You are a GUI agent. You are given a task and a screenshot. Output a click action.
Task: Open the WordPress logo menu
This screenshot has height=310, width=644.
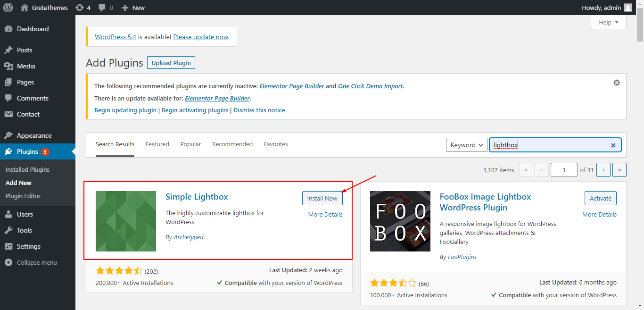pyautogui.click(x=8, y=8)
